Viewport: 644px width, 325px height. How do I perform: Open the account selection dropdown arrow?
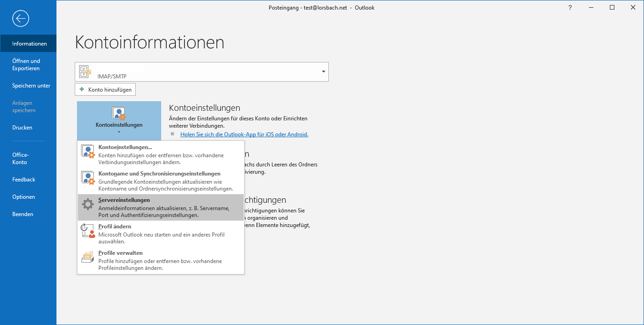323,72
